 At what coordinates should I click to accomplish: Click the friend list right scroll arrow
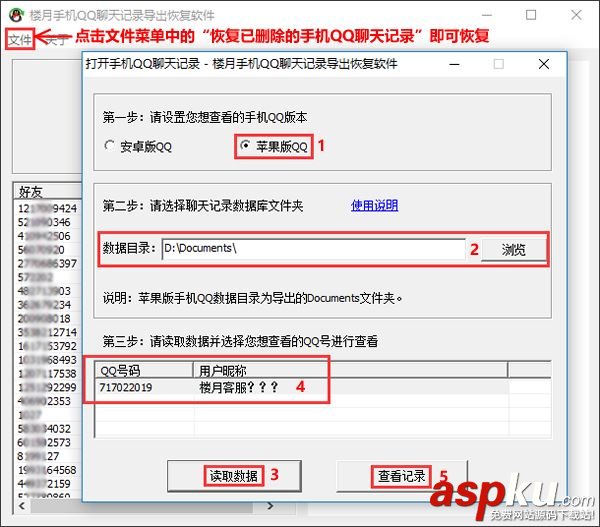pos(271,506)
